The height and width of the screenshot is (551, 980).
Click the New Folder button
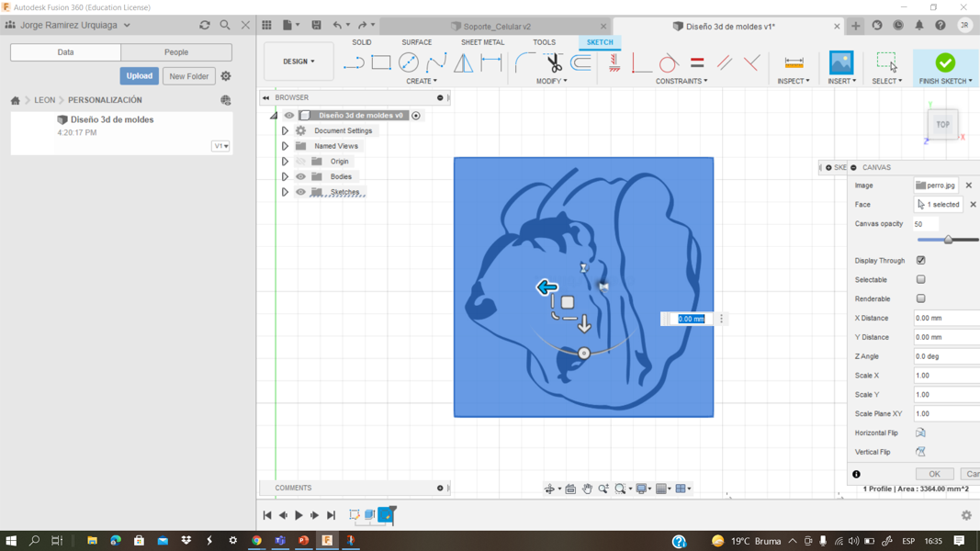189,76
